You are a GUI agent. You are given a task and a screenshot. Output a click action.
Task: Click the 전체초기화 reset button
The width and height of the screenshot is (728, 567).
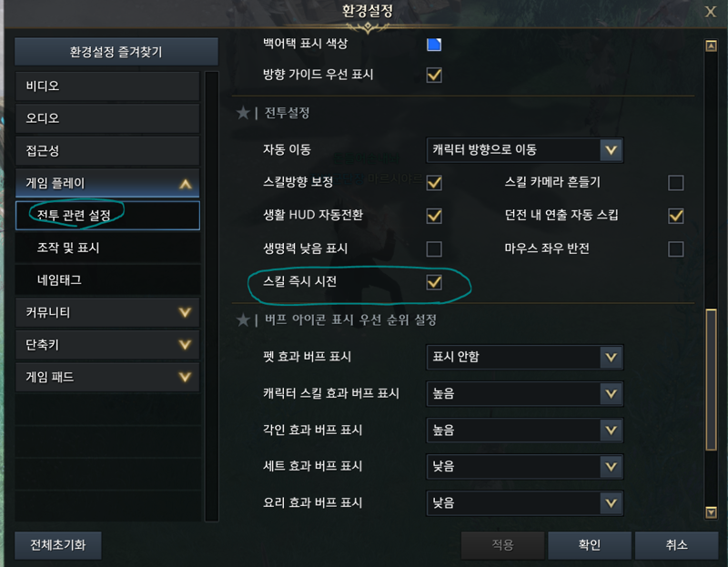[58, 545]
